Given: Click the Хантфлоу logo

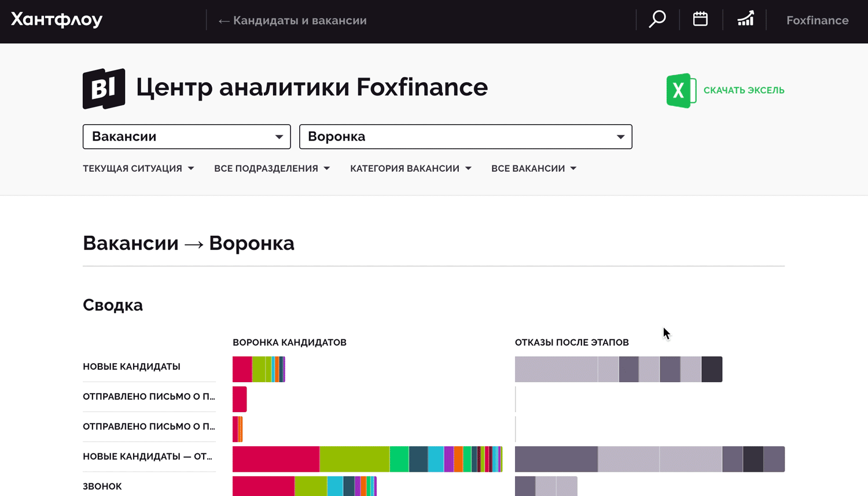Looking at the screenshot, I should click(57, 20).
